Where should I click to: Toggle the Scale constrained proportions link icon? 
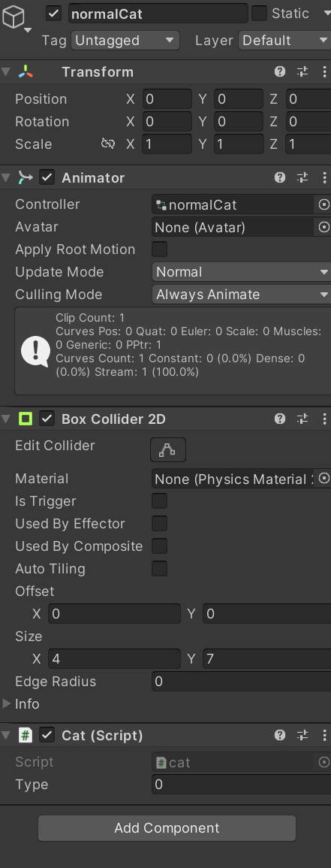tap(108, 144)
